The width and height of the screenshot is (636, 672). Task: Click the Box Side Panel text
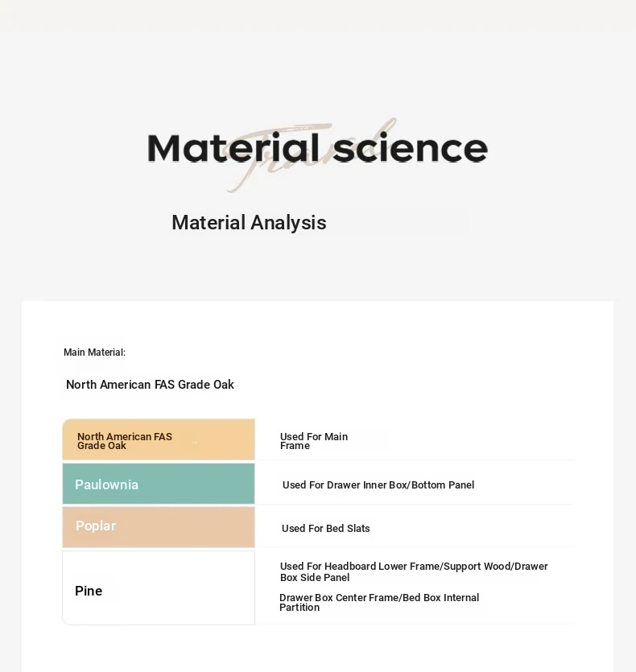click(x=315, y=578)
